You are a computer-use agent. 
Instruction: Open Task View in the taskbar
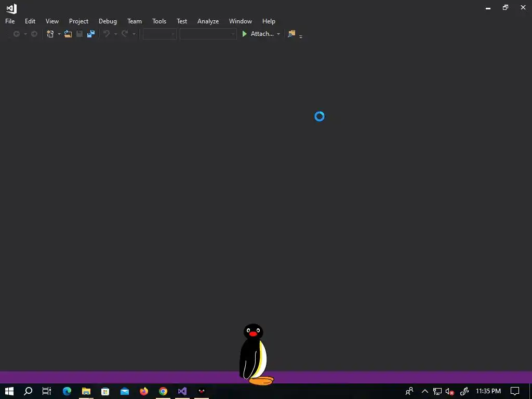47,391
